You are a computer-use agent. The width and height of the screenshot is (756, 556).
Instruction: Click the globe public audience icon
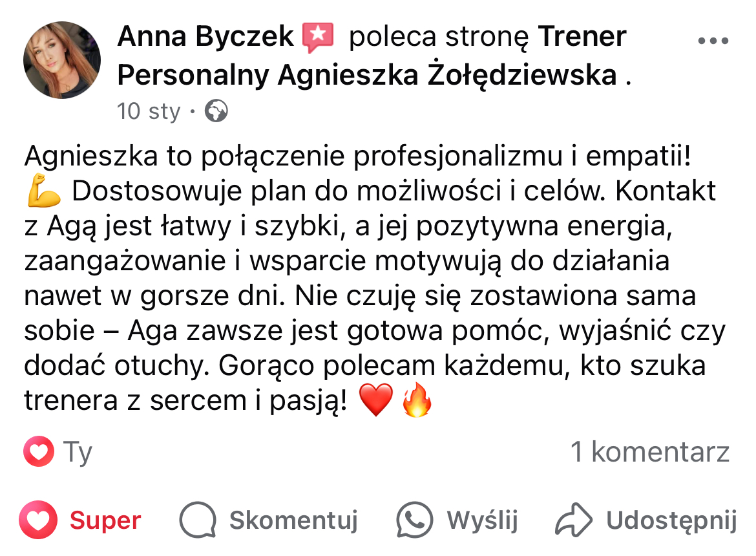pos(216,112)
